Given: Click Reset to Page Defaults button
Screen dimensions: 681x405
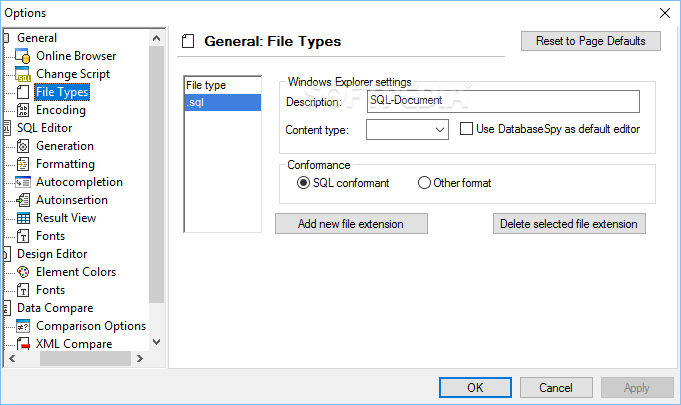Looking at the screenshot, I should tap(591, 41).
